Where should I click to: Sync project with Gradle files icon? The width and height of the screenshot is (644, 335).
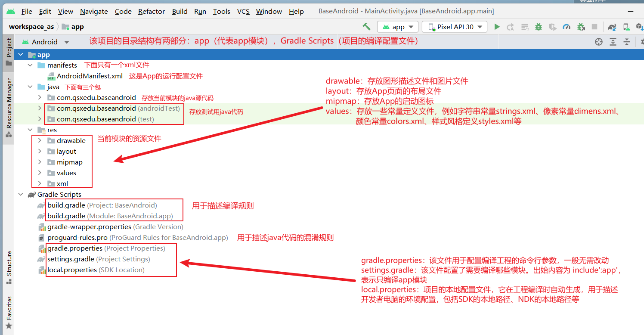coord(612,27)
